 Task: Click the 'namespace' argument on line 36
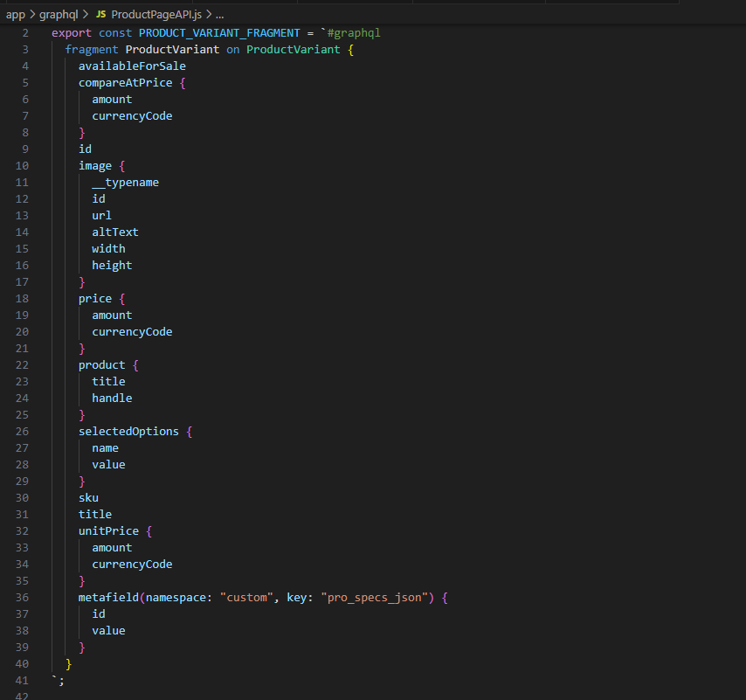[x=176, y=598]
